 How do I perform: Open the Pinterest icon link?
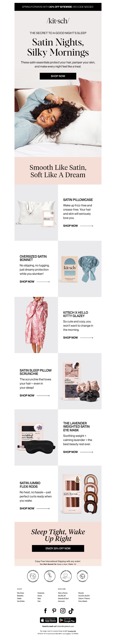point(54,611)
